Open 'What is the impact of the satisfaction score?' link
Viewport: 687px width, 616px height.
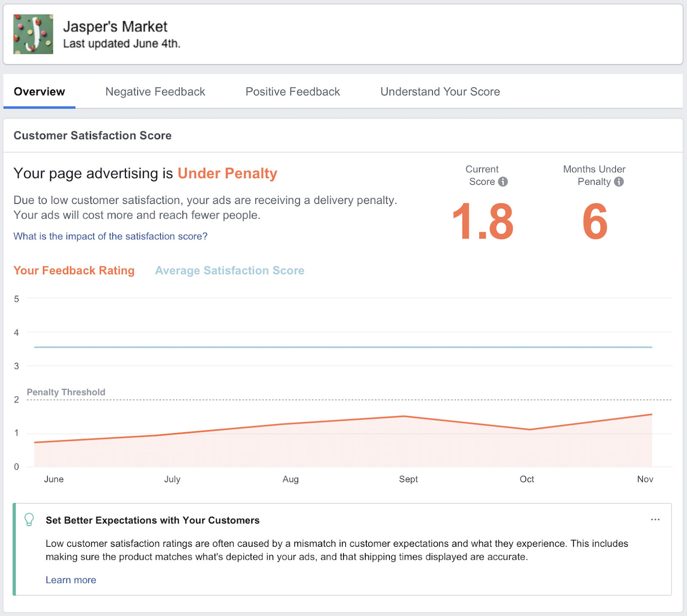[110, 236]
